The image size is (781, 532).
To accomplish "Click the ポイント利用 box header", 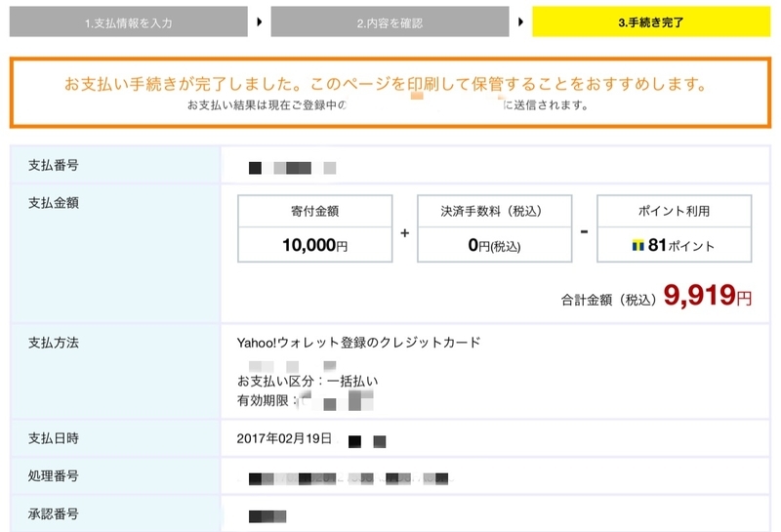I will (x=674, y=211).
